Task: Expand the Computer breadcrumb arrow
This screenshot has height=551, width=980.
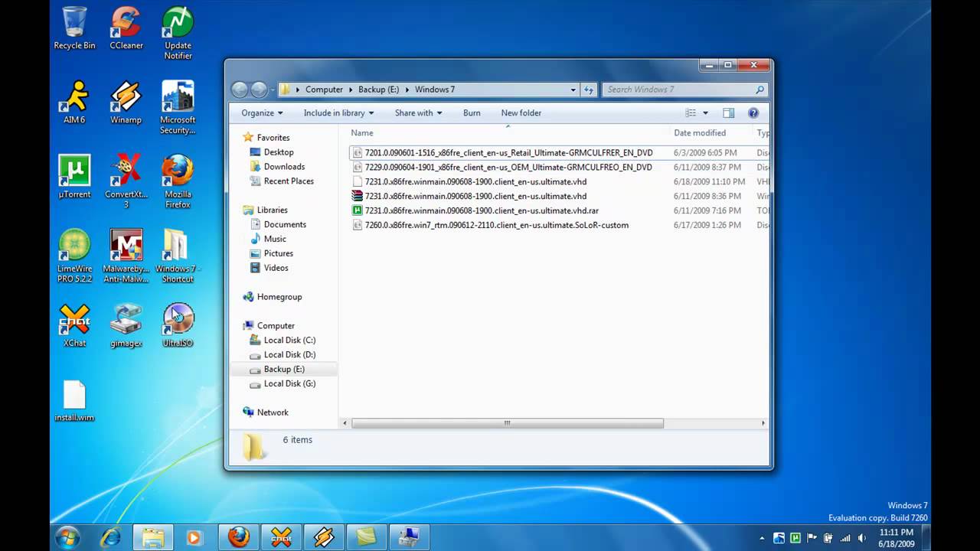Action: 351,90
